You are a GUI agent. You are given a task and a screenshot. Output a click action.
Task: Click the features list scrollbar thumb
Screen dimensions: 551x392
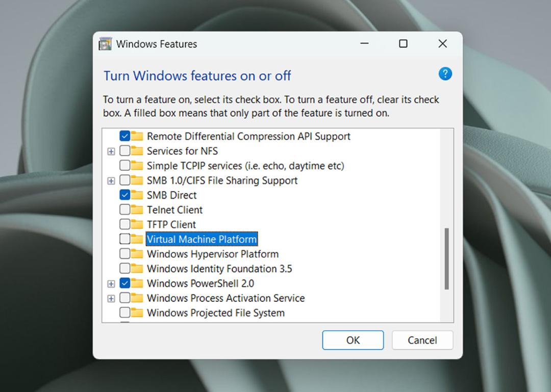tap(446, 259)
